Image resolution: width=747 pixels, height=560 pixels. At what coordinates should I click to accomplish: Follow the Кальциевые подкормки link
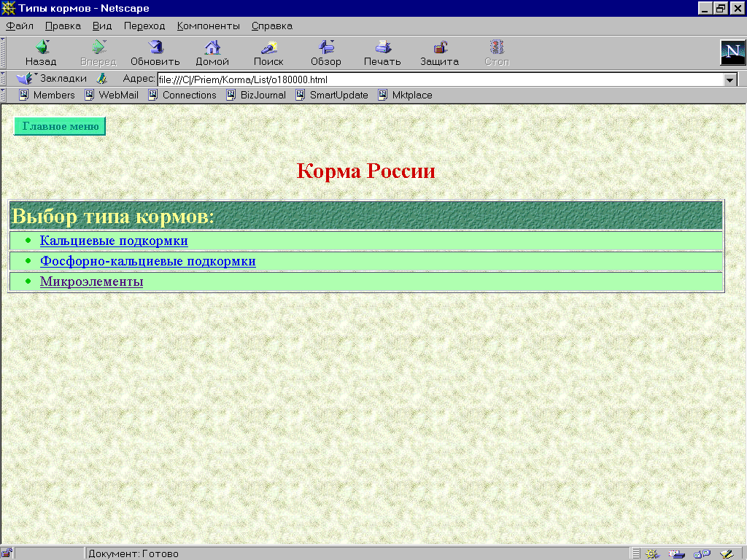tap(114, 241)
